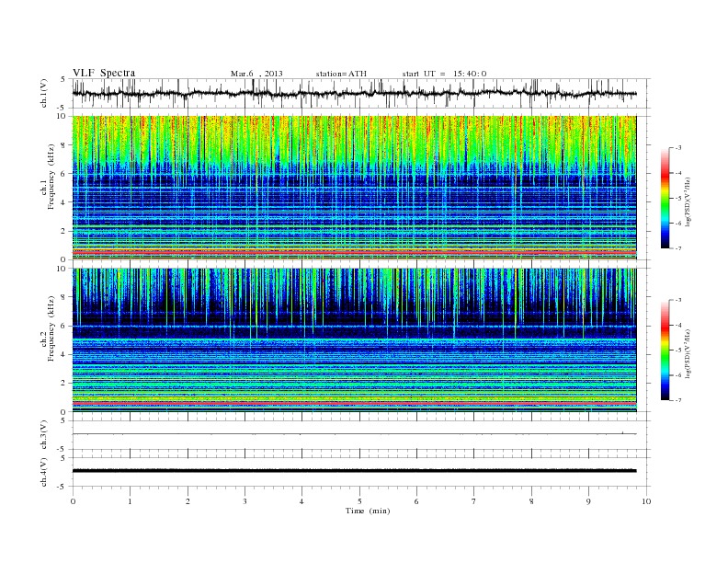Click the time axis tick label '7'

[474, 501]
